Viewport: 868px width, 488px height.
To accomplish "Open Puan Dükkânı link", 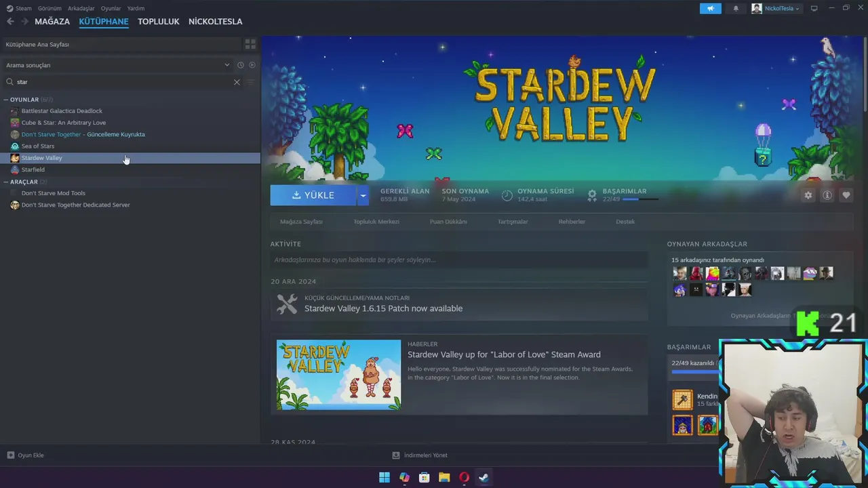I will pyautogui.click(x=448, y=222).
